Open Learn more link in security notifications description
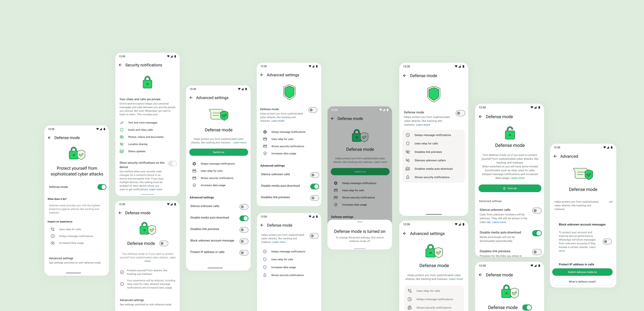644x311 pixels. pos(156,189)
